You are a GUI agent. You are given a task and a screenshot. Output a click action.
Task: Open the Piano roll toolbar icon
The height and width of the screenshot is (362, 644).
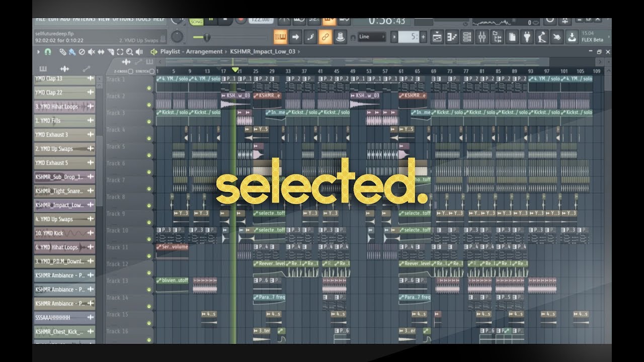[x=452, y=37]
